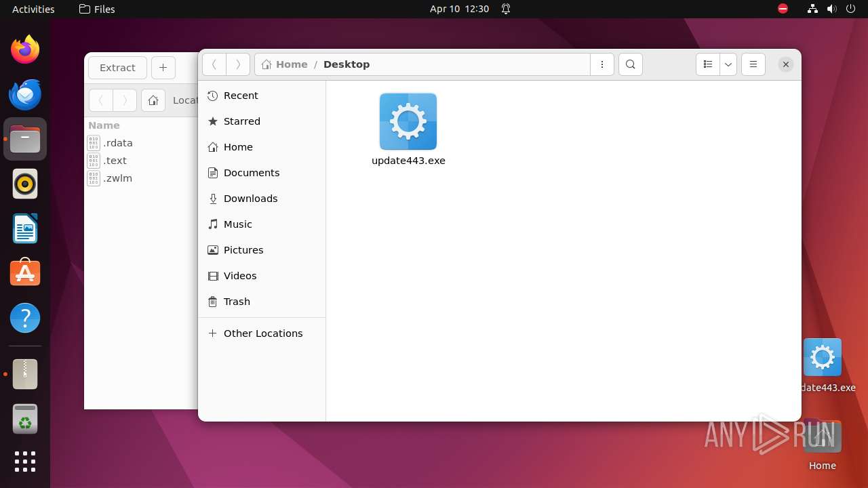Click red do-not-disturb indicator in top bar
This screenshot has width=868, height=488.
tap(783, 9)
